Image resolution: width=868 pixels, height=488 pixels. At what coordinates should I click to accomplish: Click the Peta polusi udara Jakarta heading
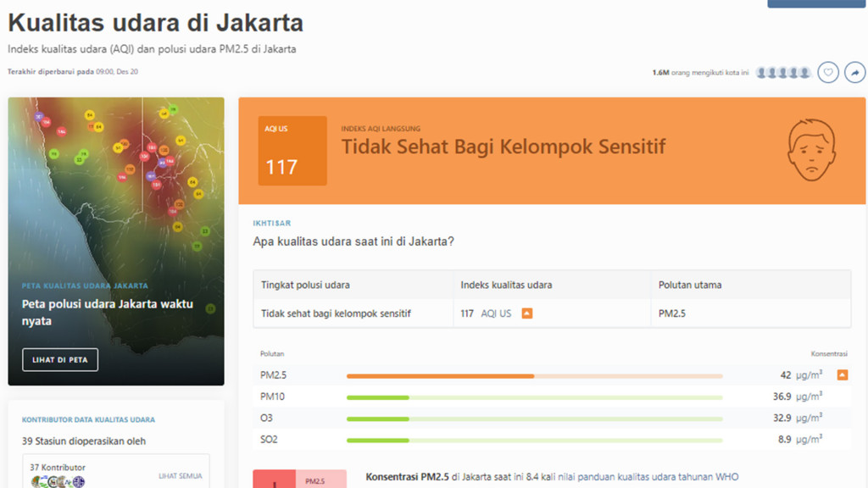(x=108, y=312)
